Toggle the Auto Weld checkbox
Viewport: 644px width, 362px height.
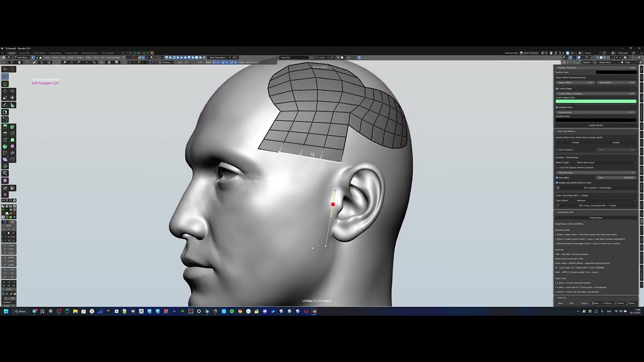click(x=557, y=177)
